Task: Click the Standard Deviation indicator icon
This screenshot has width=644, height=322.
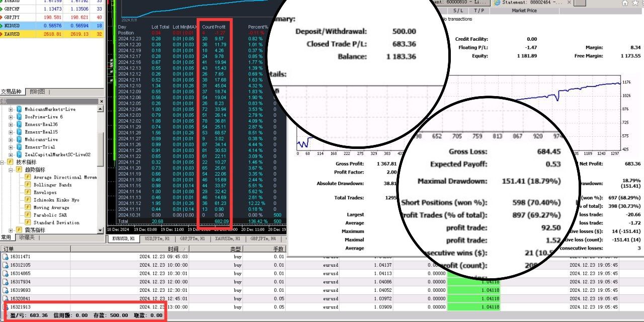Action: [x=28, y=222]
